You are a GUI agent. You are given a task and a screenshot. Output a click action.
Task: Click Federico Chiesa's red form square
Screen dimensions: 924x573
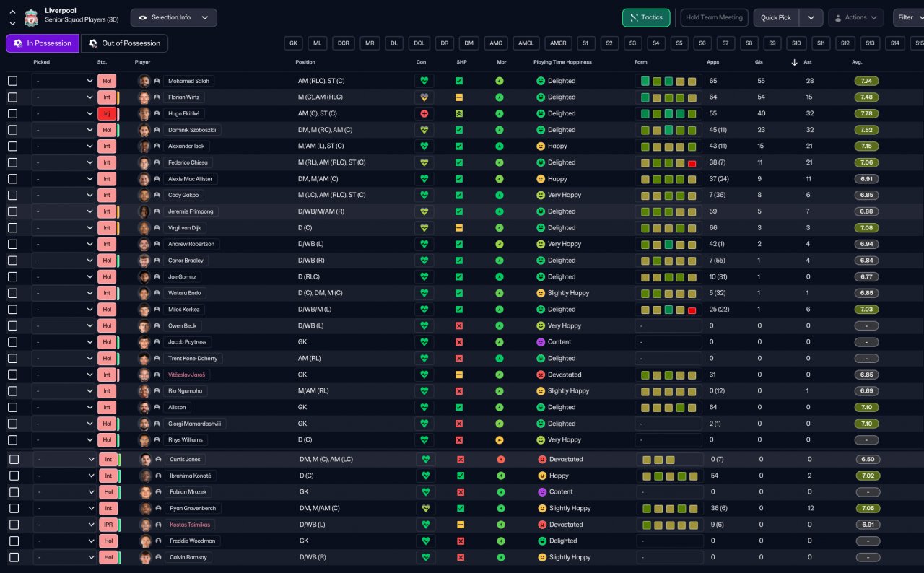[692, 163]
